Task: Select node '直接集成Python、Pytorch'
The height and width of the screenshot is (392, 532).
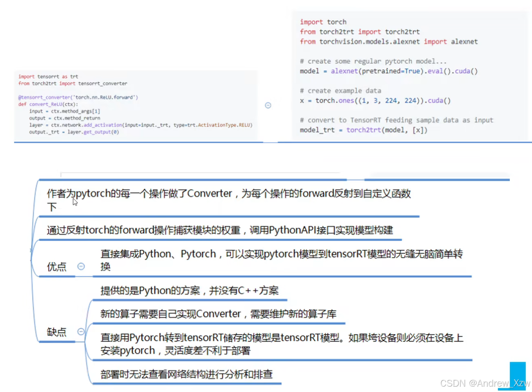Action: pyautogui.click(x=282, y=260)
